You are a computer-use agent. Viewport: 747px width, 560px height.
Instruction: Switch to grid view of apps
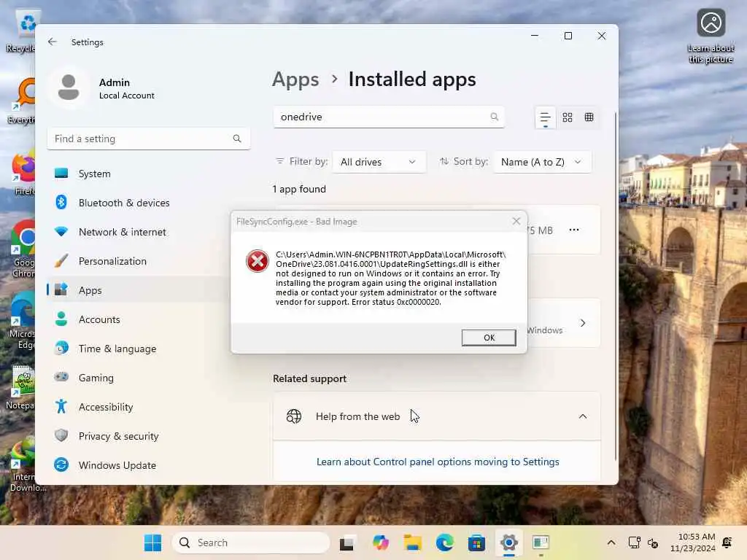click(x=567, y=117)
